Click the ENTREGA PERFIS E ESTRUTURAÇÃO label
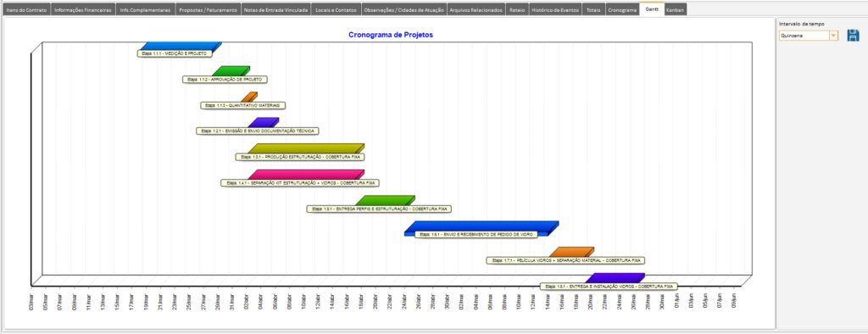This screenshot has width=868, height=334. (x=380, y=209)
